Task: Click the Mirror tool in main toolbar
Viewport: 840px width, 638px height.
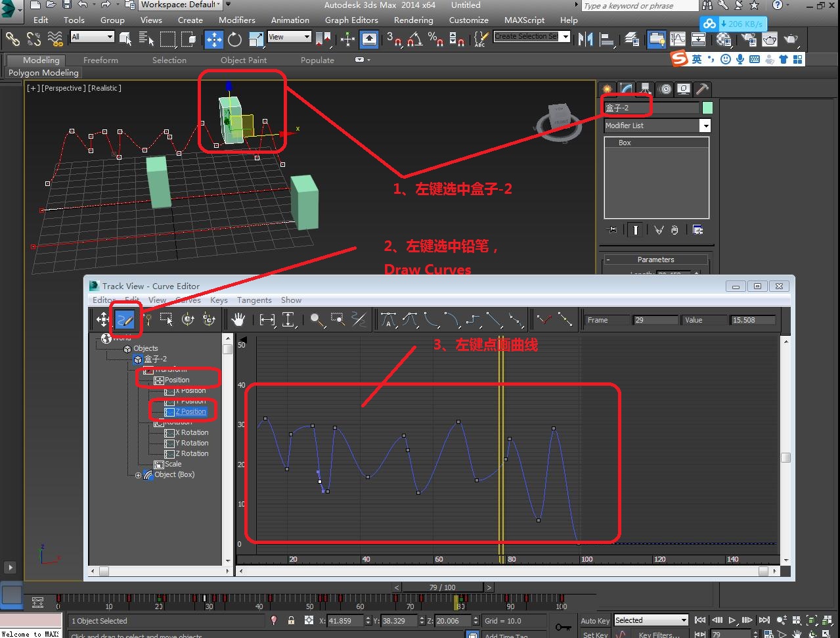Action: point(585,39)
